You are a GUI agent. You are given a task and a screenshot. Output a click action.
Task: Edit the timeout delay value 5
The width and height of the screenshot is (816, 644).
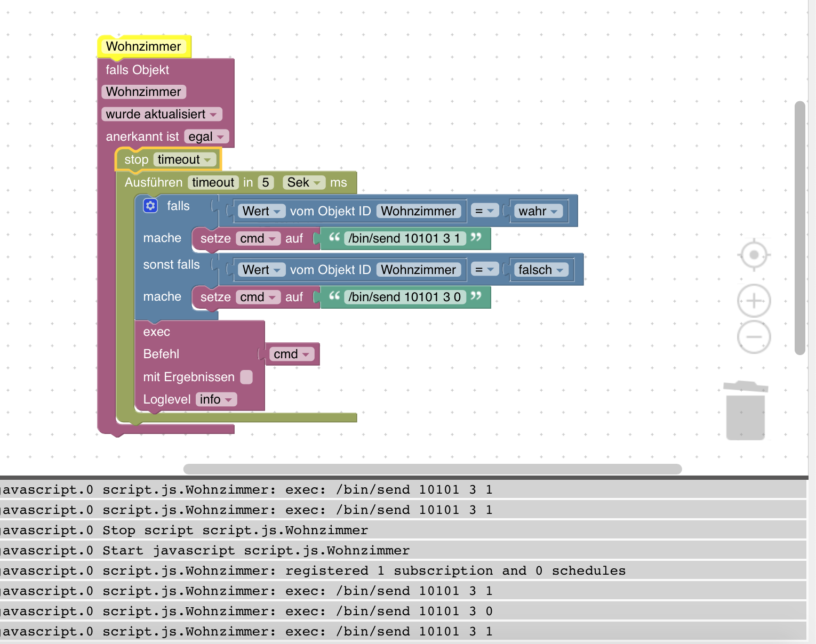point(266,182)
